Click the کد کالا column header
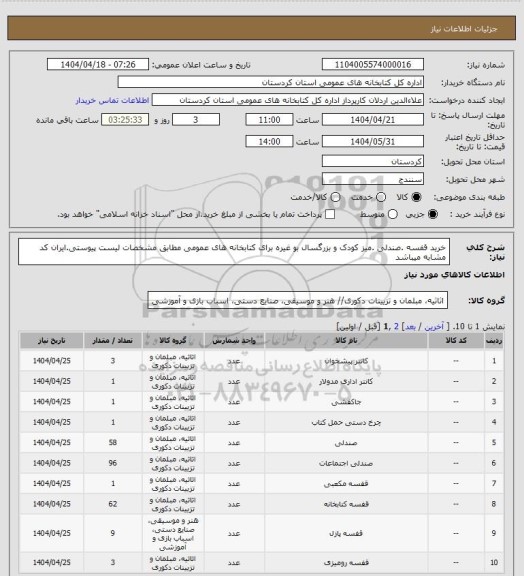Viewport: 524px width, 576px height. pyautogui.click(x=456, y=341)
